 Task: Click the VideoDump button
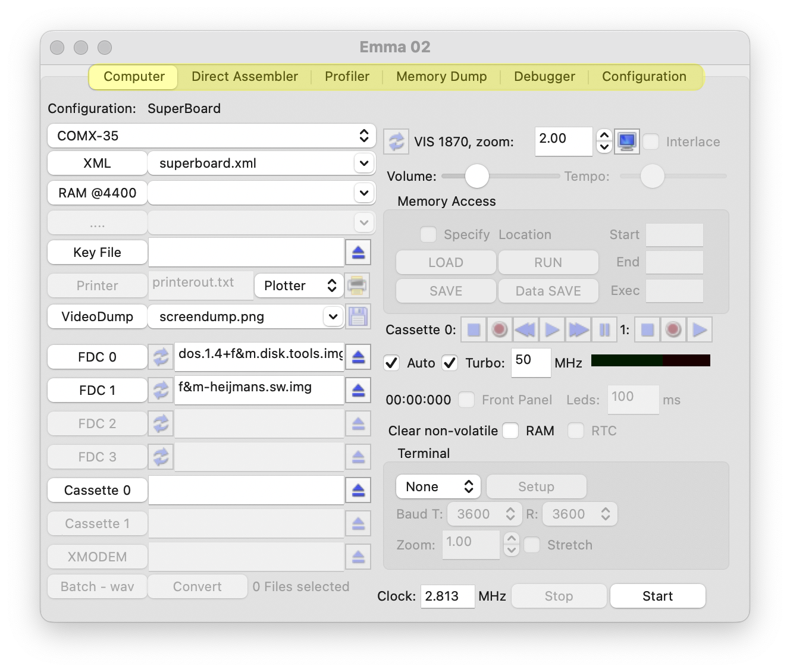tap(98, 316)
